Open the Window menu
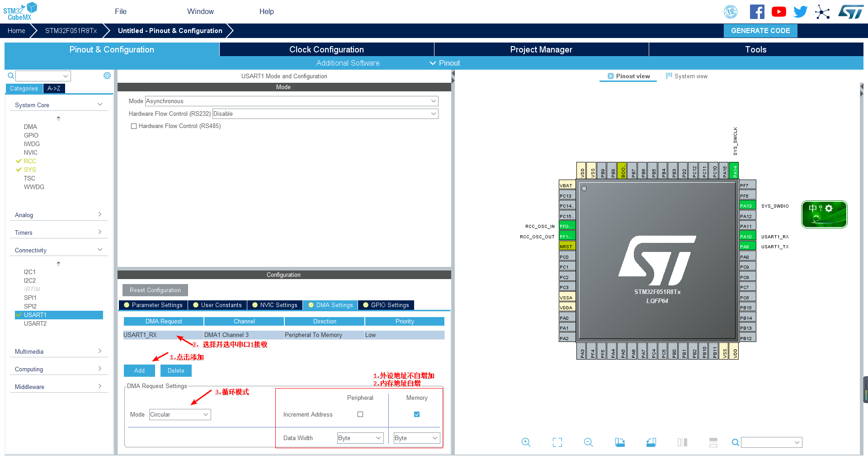 tap(200, 11)
